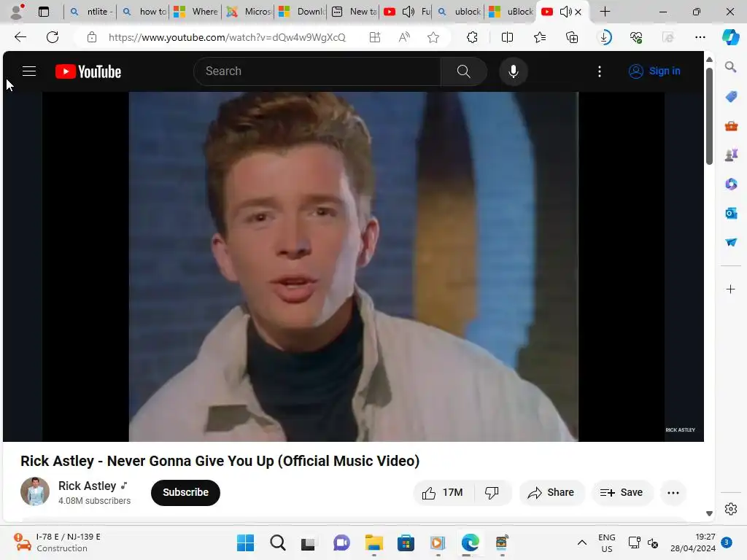The image size is (747, 560).
Task: Refresh the current page
Action: (53, 37)
